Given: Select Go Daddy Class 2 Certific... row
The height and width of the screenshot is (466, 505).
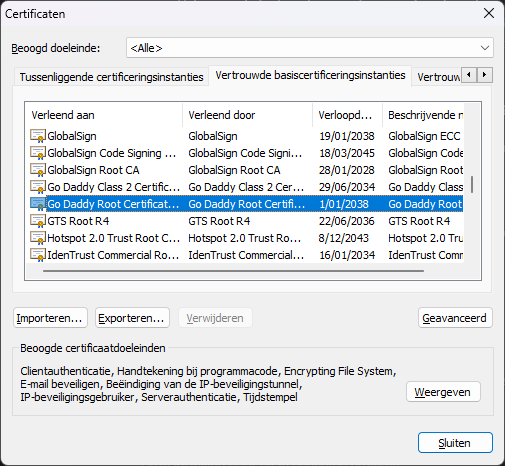Looking at the screenshot, I should (x=245, y=187).
